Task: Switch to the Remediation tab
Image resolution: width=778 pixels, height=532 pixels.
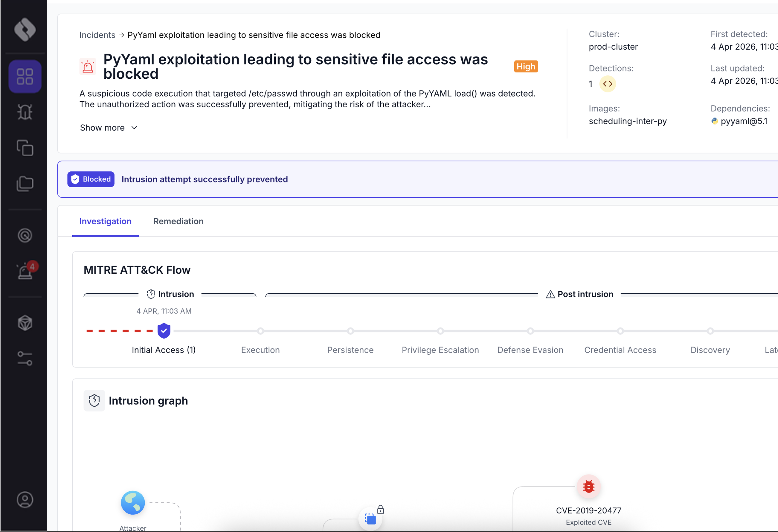Action: tap(179, 221)
